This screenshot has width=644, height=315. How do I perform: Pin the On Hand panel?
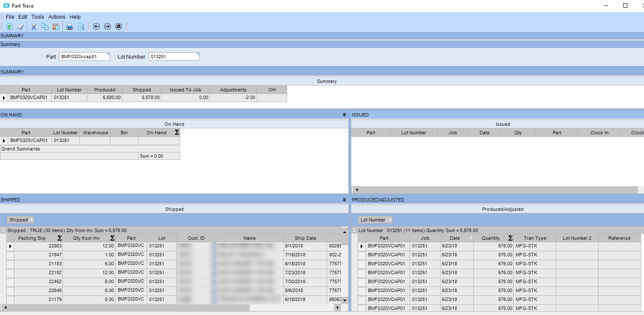click(x=344, y=115)
